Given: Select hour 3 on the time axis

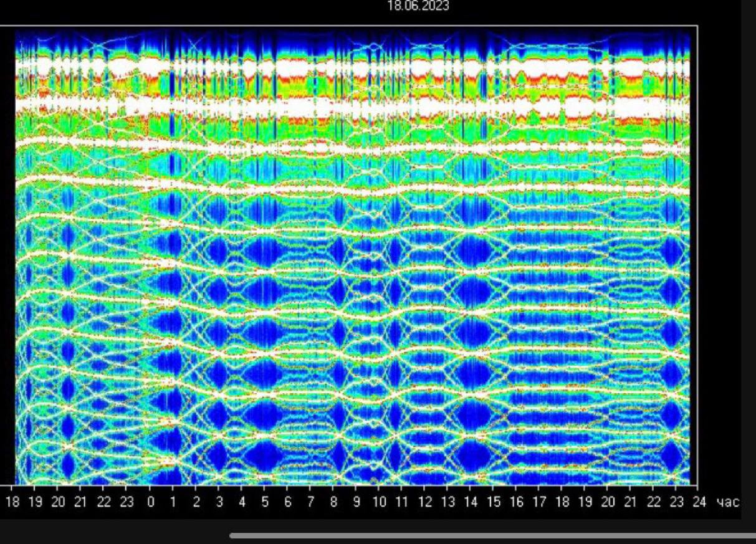Looking at the screenshot, I should tap(219, 502).
